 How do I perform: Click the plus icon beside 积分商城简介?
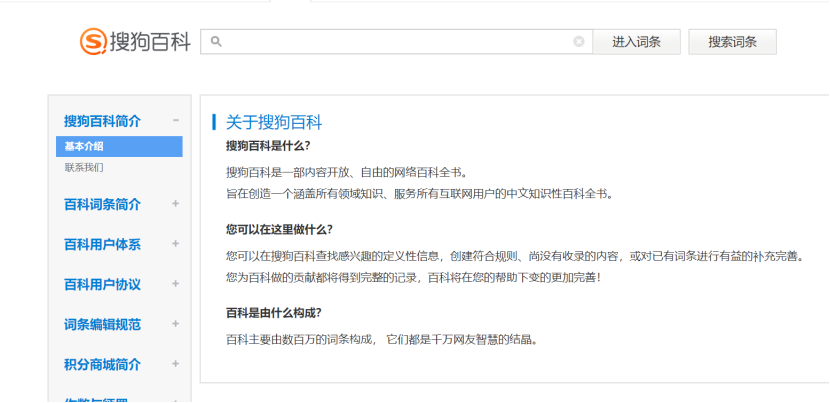[x=176, y=364]
